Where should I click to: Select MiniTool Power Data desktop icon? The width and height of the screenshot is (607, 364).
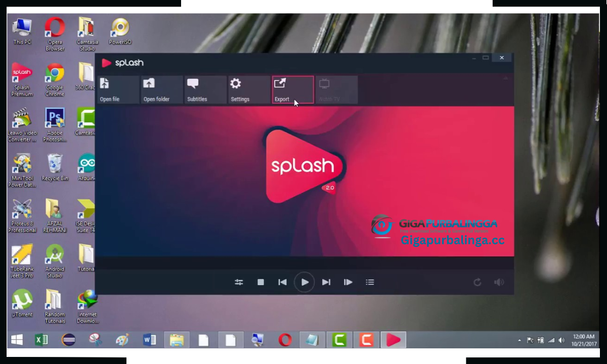22,170
